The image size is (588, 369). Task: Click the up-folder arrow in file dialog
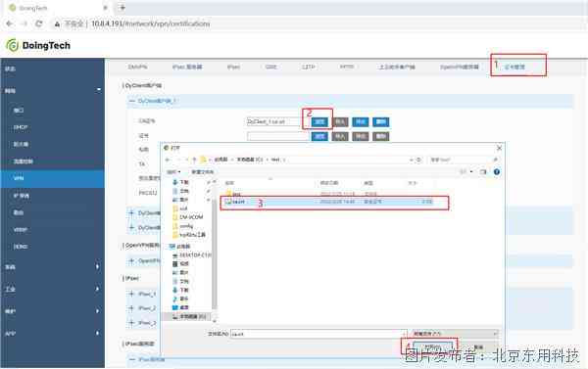coord(194,160)
